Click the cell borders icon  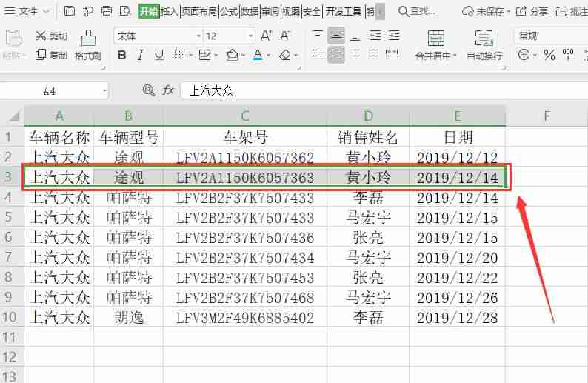[179, 55]
